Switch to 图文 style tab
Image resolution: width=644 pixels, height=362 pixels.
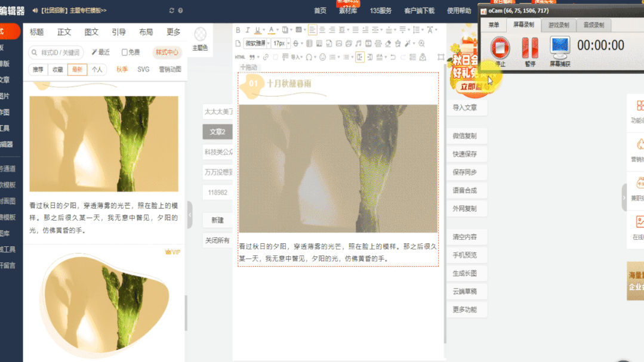tap(91, 32)
